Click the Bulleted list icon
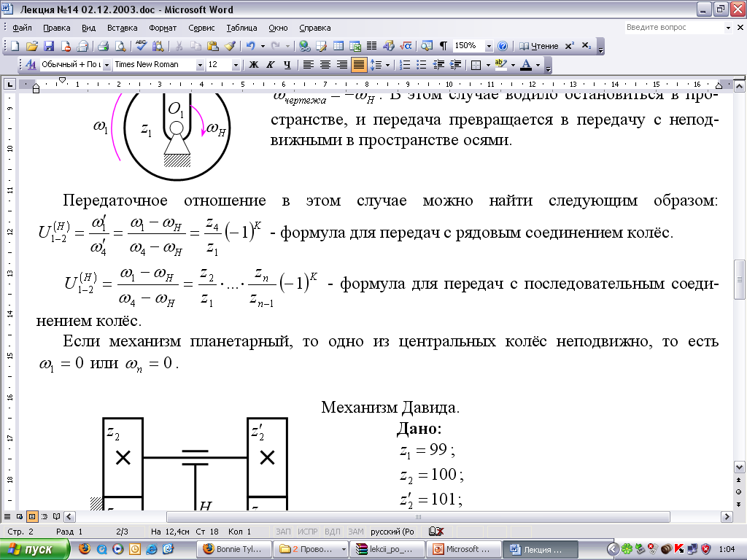 pyautogui.click(x=421, y=65)
